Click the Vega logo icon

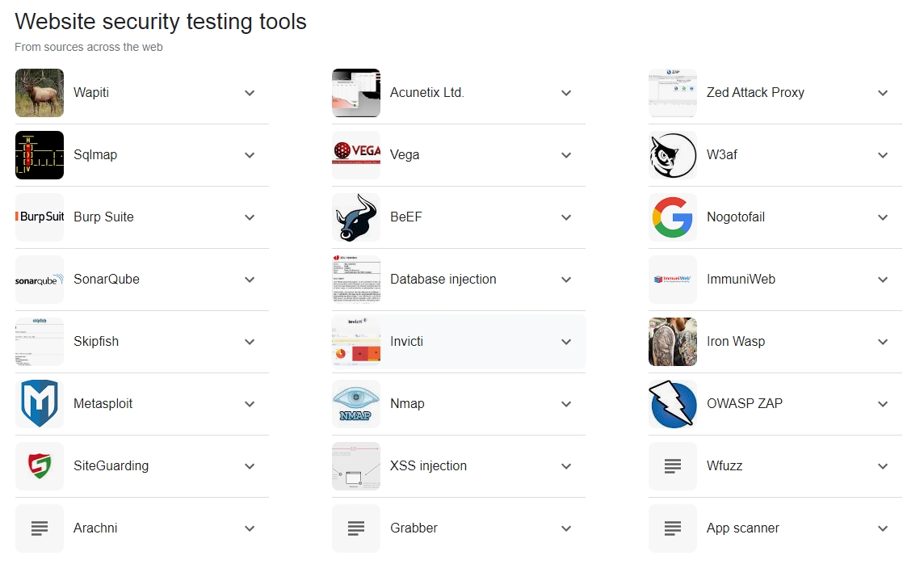pos(356,155)
